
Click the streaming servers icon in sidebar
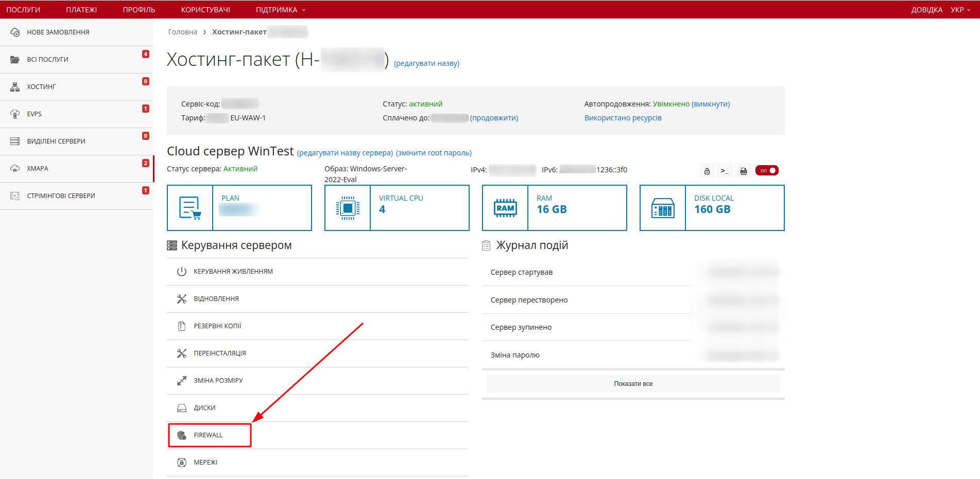click(x=15, y=196)
